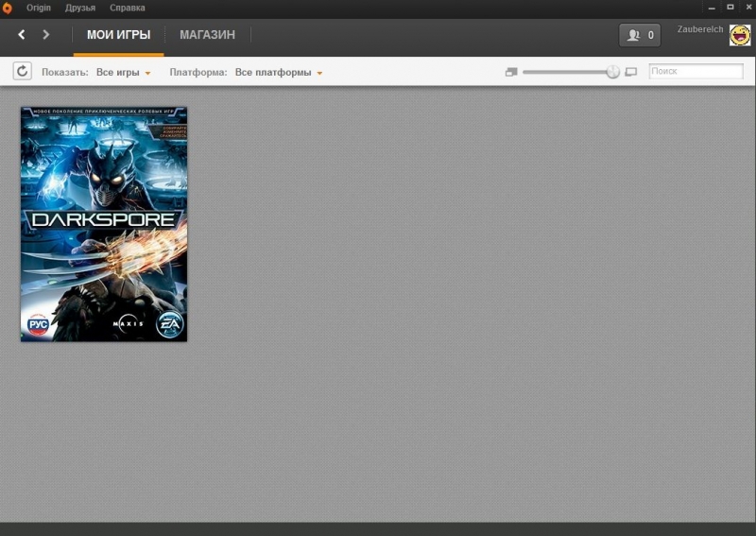Click the large tiles size icon
756x536 pixels.
tap(630, 72)
